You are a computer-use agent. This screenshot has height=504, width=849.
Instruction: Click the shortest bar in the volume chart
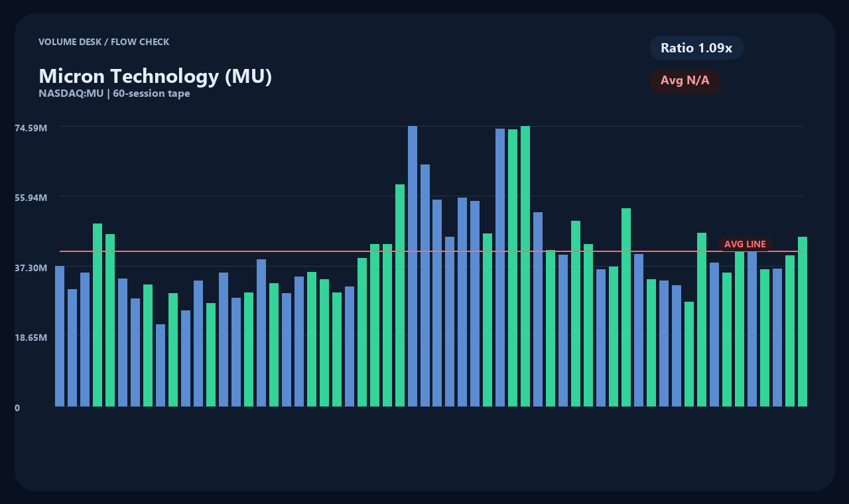pos(161,365)
